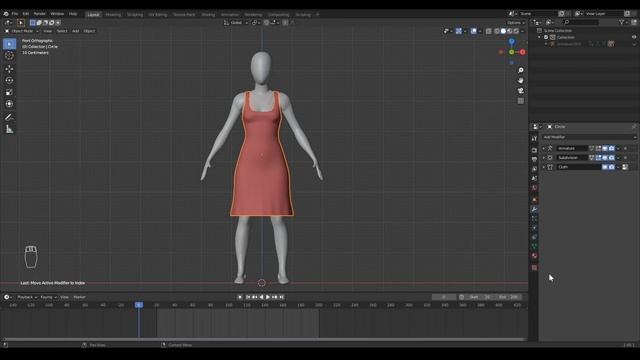Open Armature modifier extra options arrow
The width and height of the screenshot is (640, 360).
click(618, 148)
